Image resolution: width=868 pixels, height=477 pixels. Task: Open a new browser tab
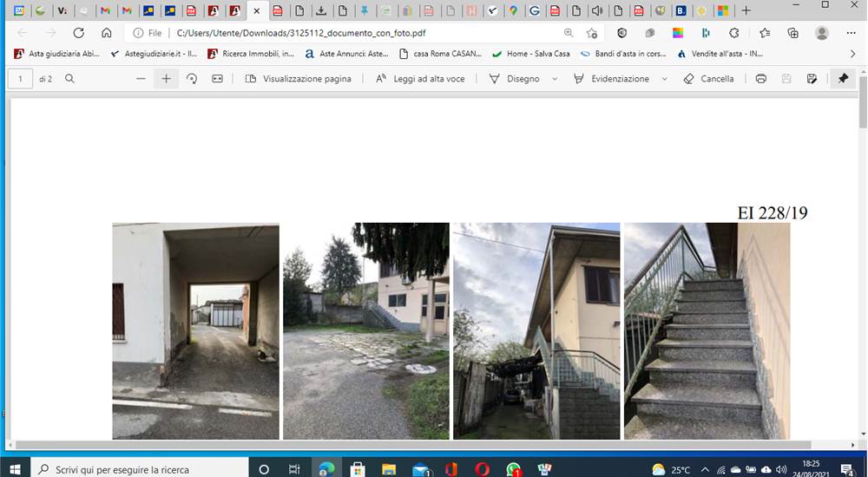(x=746, y=10)
